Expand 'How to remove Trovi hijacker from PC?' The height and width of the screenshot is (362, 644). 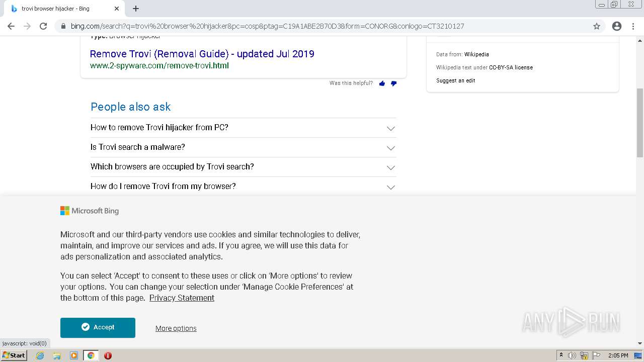point(243,128)
